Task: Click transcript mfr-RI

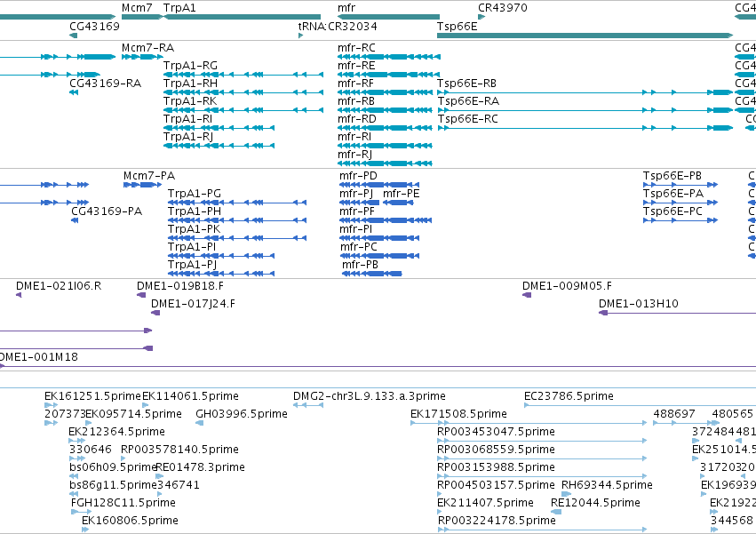Action: [x=385, y=147]
